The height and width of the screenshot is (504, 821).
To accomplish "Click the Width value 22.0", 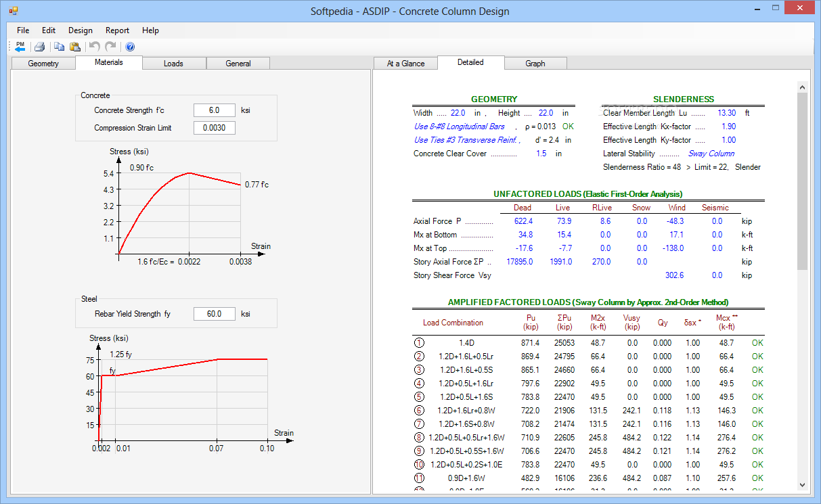I will 458,113.
